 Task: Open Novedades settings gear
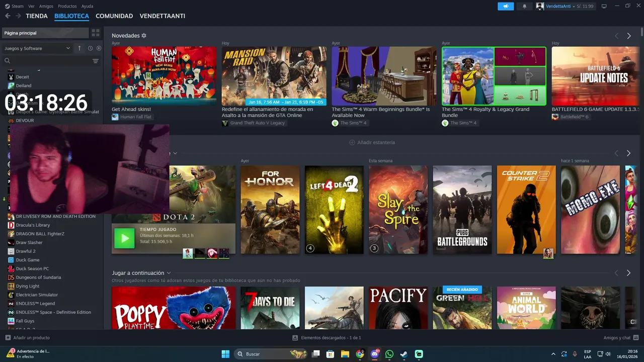coord(144,36)
